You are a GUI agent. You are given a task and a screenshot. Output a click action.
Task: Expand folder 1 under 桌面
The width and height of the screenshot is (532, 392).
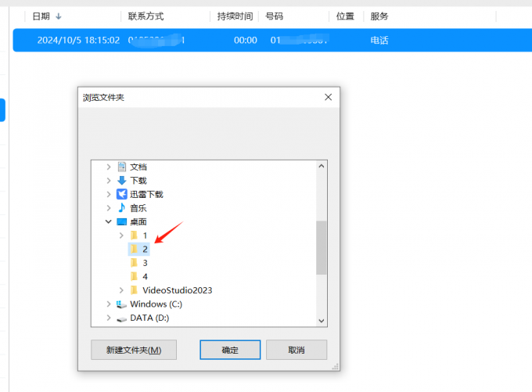(x=121, y=236)
